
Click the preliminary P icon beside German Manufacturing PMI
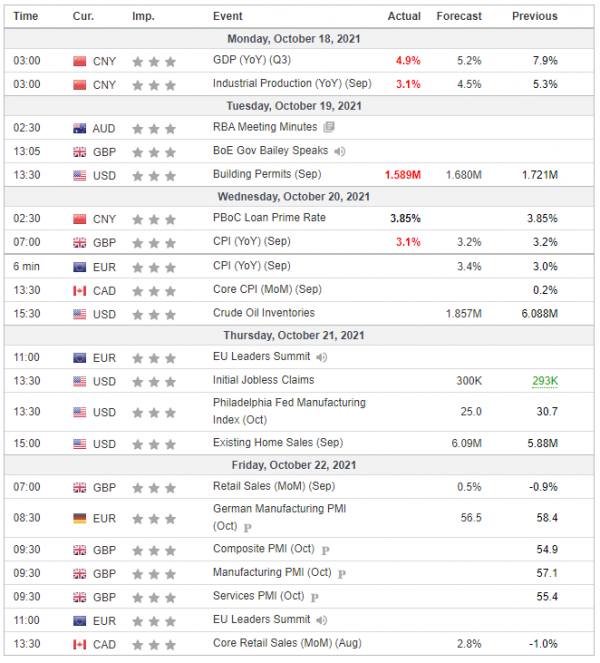pos(247,527)
